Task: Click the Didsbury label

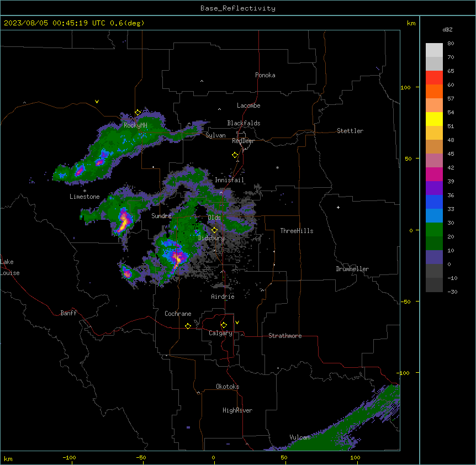Action: (211, 238)
